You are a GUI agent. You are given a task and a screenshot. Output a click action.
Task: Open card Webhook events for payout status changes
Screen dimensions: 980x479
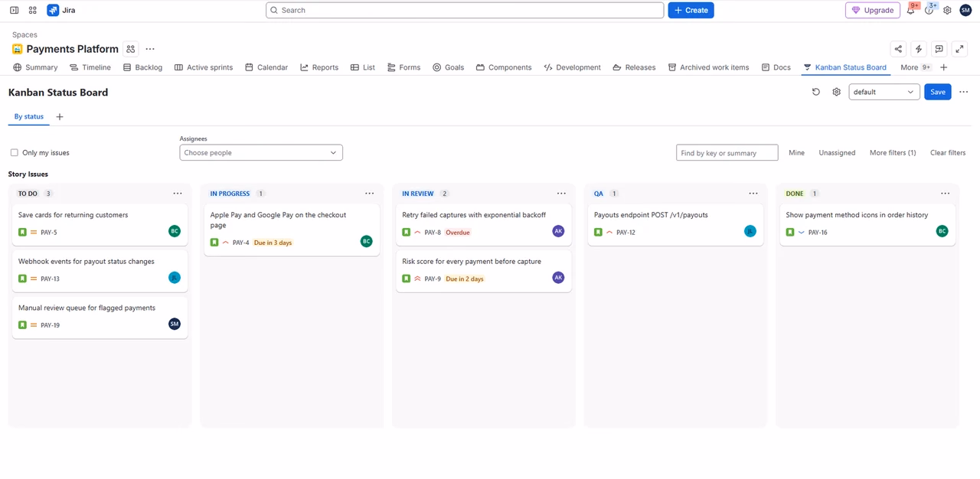click(x=100, y=271)
